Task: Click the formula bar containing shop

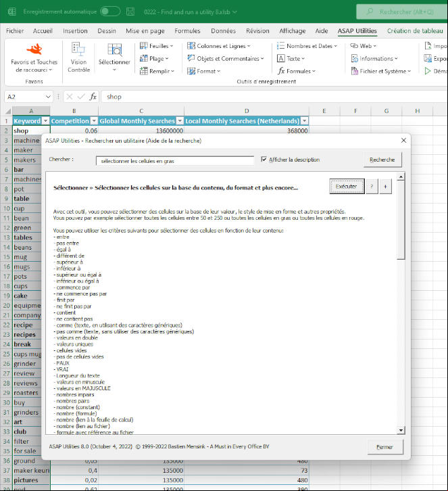Action: pyautogui.click(x=275, y=97)
